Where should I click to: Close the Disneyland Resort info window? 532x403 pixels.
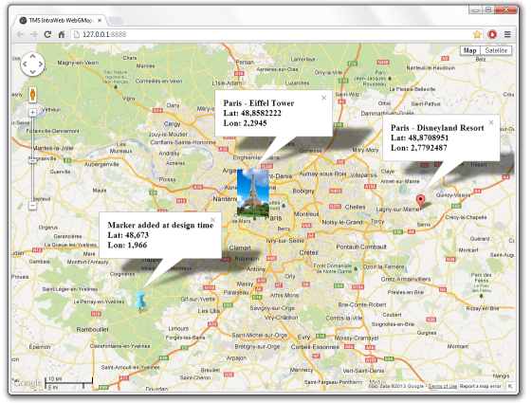(491, 122)
